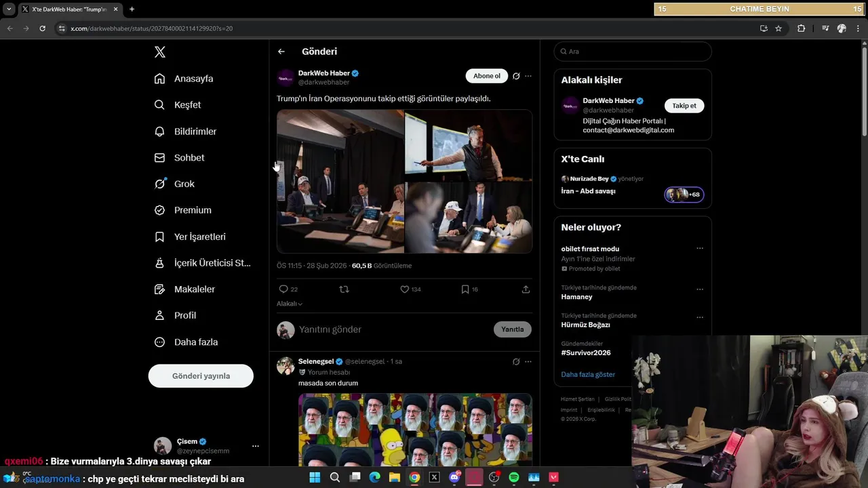The image size is (868, 488).
Task: Open Spotify from taskbar
Action: tap(514, 477)
